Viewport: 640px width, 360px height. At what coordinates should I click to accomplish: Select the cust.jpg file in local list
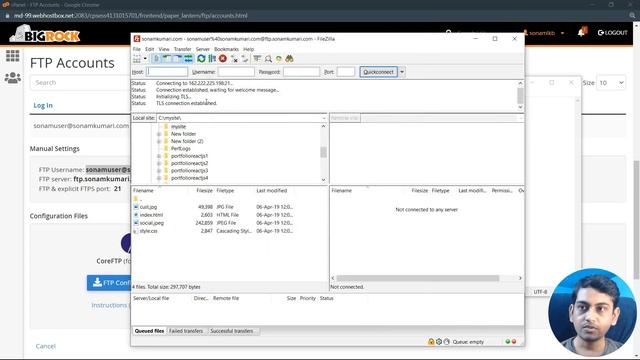[x=148, y=207]
